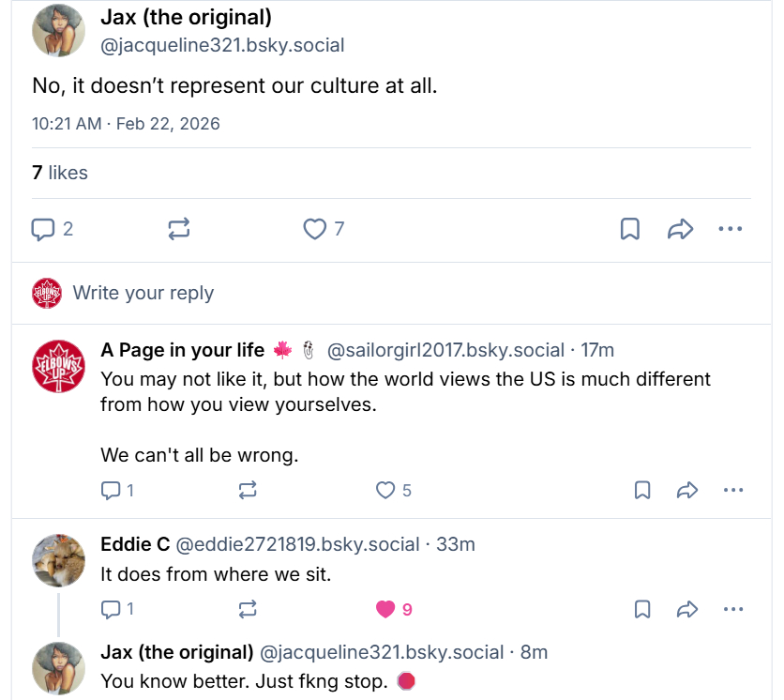Unlike Eddie C's comment with 9 likes

click(x=385, y=609)
